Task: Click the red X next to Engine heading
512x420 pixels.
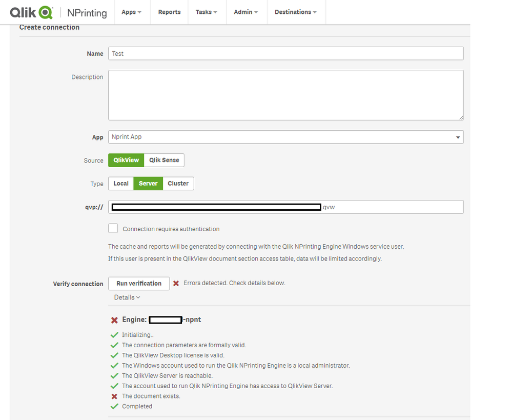Action: [x=114, y=320]
